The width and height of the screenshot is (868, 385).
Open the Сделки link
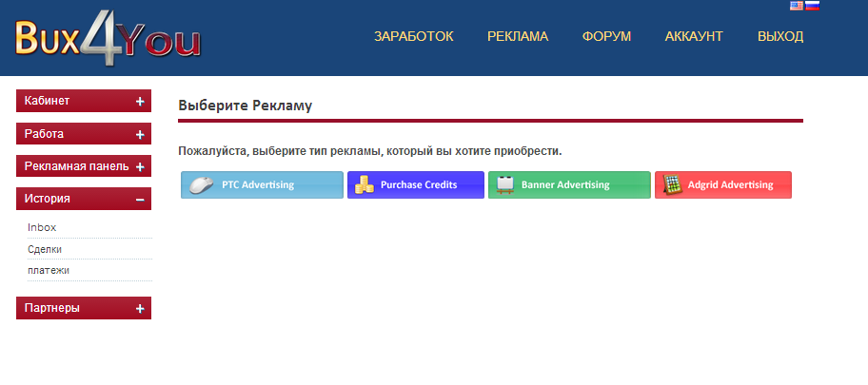click(45, 249)
